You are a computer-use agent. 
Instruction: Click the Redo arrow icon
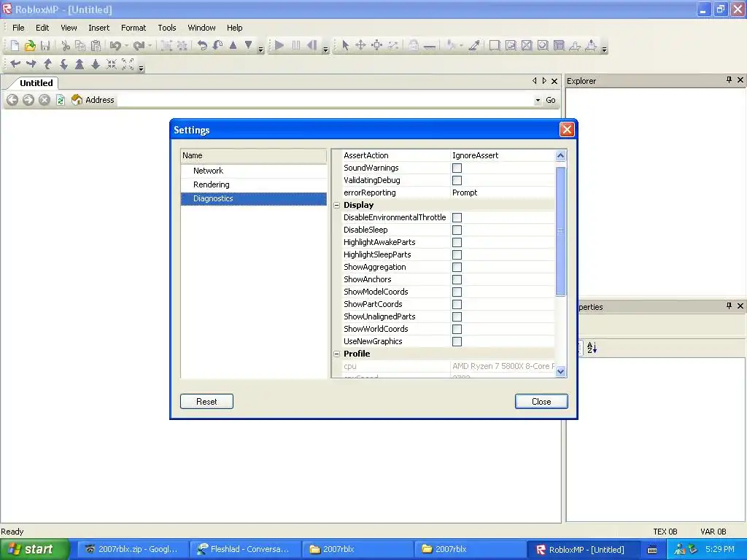pos(139,45)
